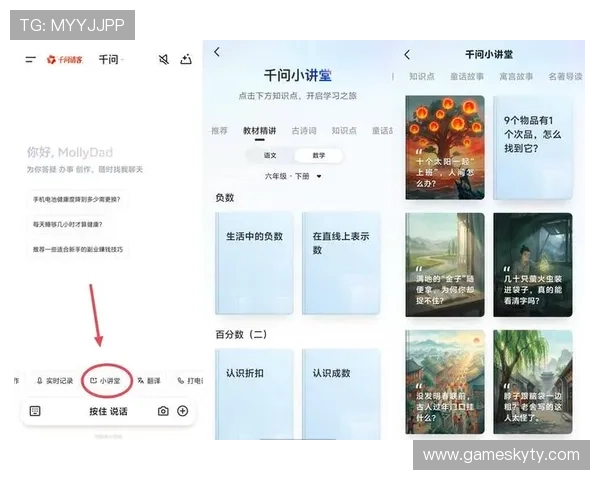Start a new chat with the plus bubble icon

[186, 59]
